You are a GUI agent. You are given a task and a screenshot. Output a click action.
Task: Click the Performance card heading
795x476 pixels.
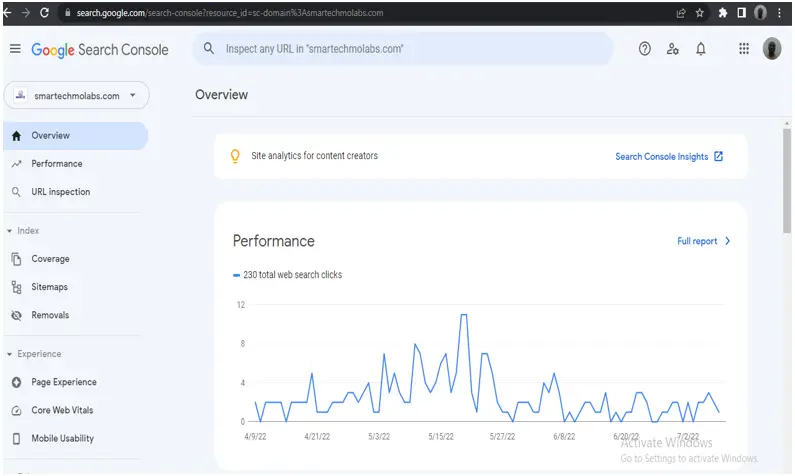pos(274,241)
